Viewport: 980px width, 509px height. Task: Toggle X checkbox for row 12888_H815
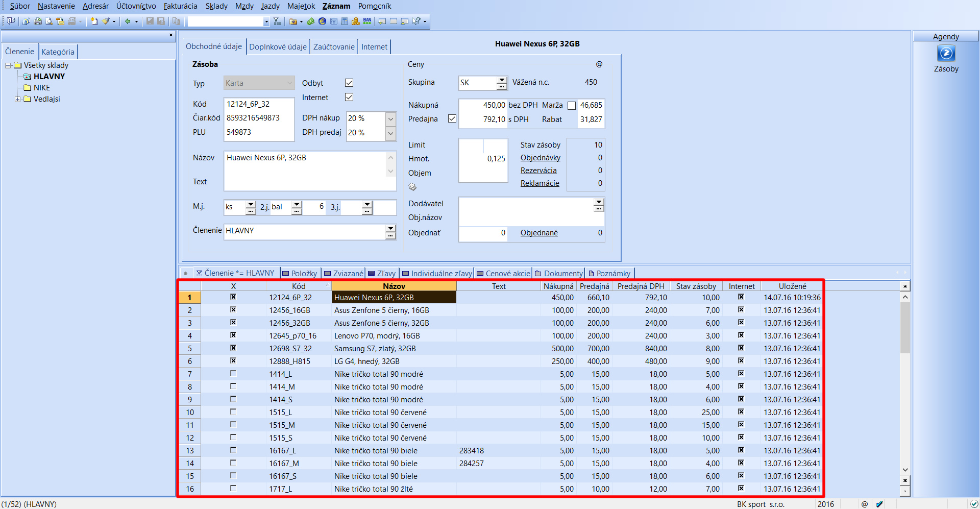(233, 360)
